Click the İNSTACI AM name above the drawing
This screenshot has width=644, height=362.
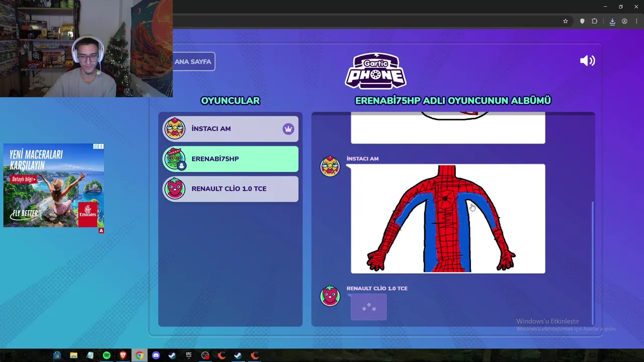point(362,158)
